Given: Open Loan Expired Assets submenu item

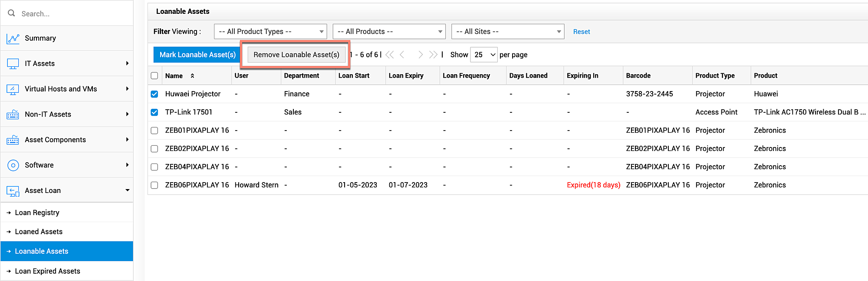Looking at the screenshot, I should [47, 271].
